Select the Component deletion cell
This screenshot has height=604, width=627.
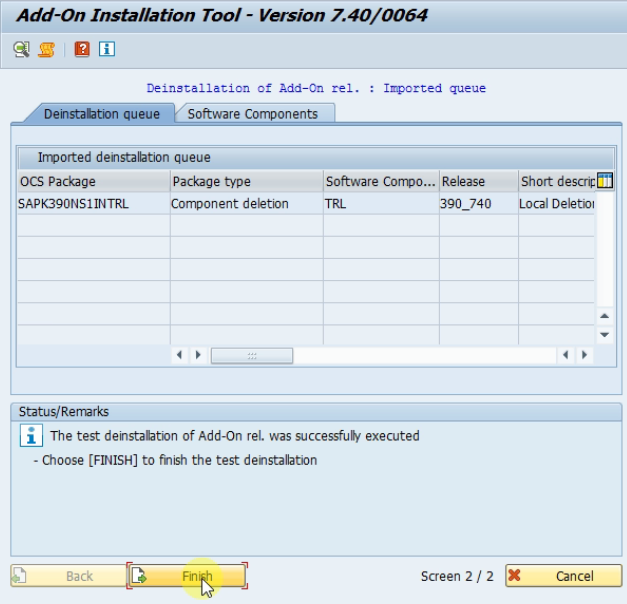(245, 204)
